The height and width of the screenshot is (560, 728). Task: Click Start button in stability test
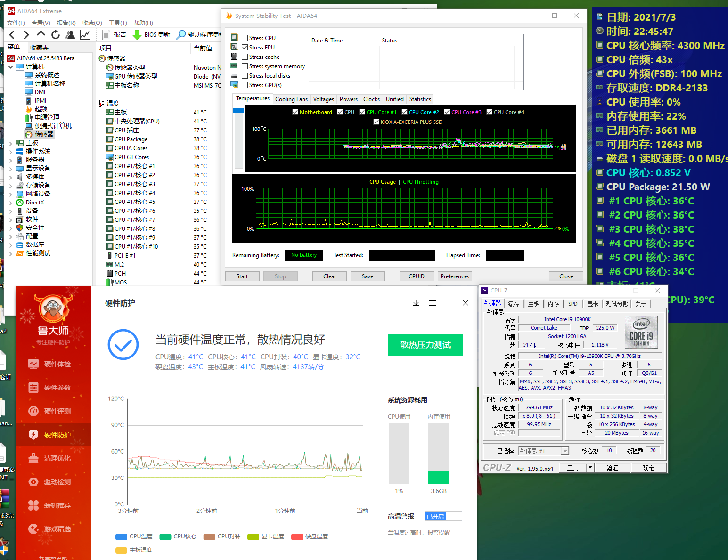click(242, 276)
